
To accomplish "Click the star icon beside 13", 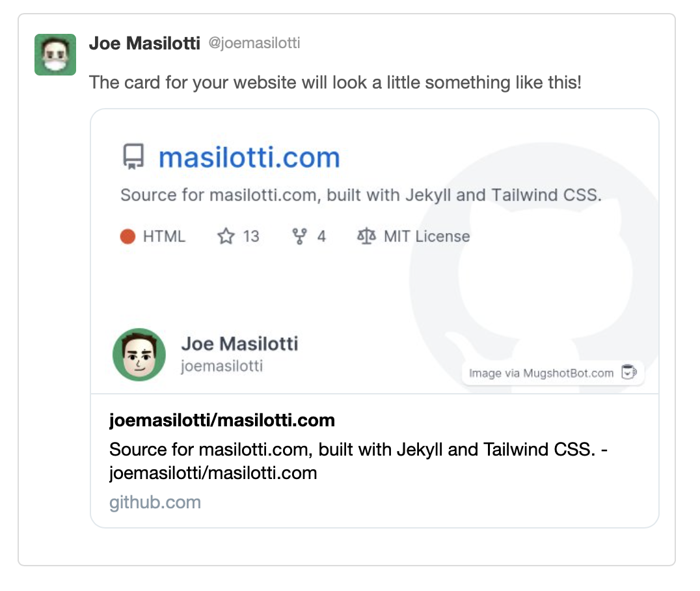I will pos(226,236).
